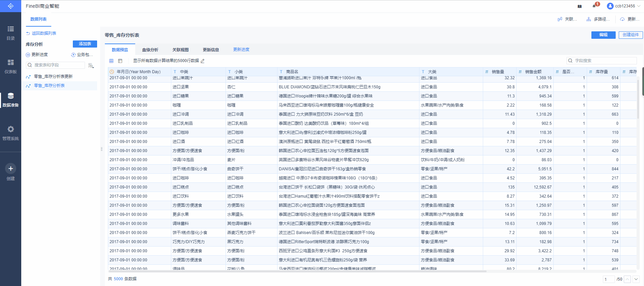
Task: Switch to the table grid view icon
Action: pyautogui.click(x=111, y=61)
